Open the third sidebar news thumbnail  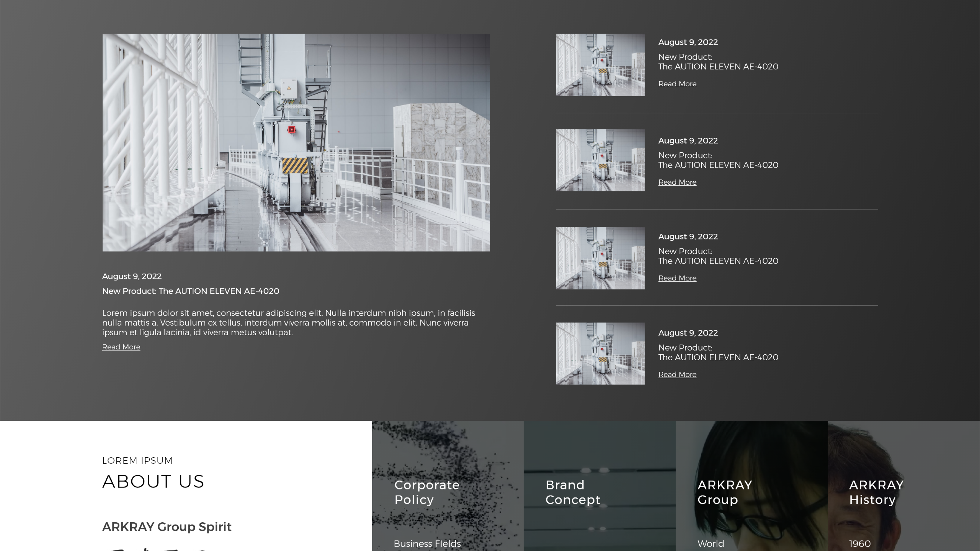pos(600,258)
